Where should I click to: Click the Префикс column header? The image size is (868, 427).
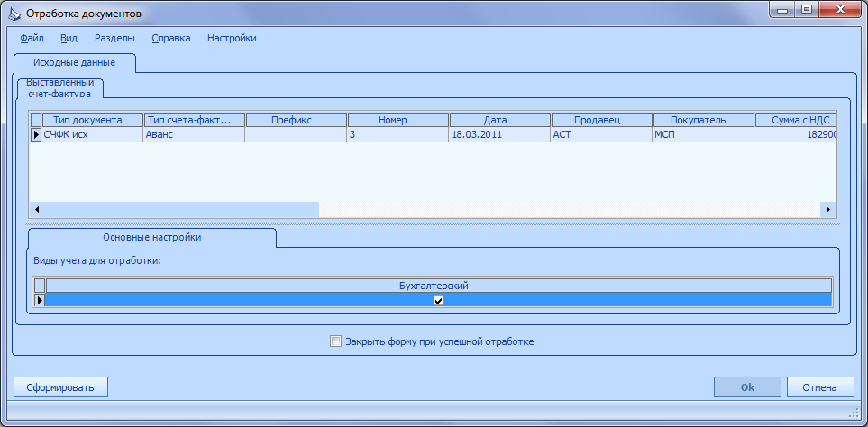pyautogui.click(x=297, y=120)
